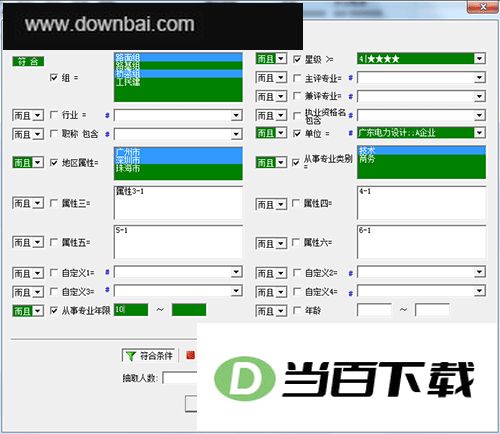
Task: Expand the 行业 value combo box
Action: pos(236,115)
